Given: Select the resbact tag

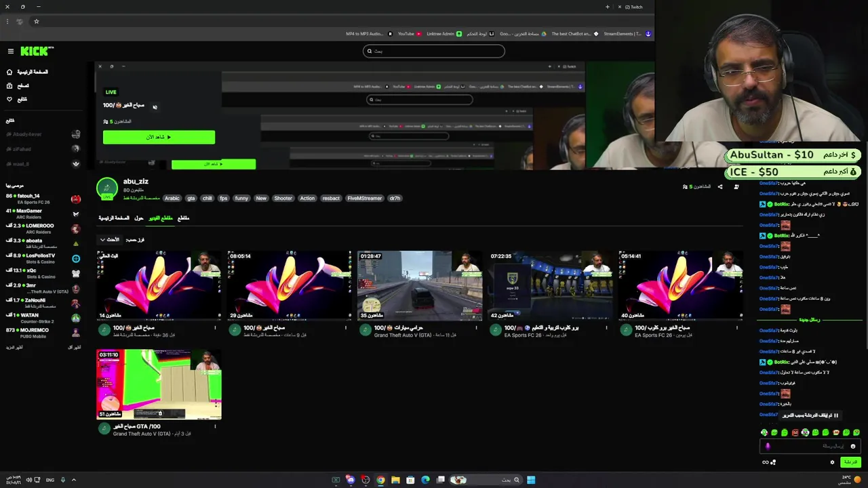Looking at the screenshot, I should (331, 199).
